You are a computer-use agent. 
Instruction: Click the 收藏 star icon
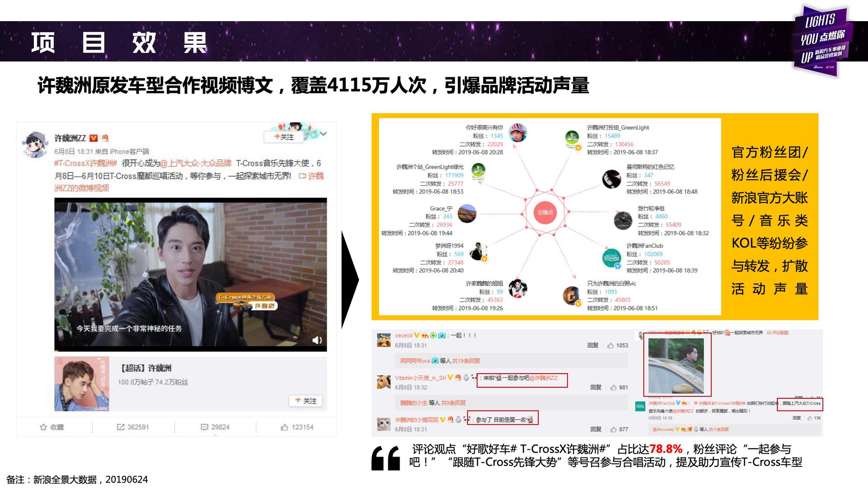(43, 427)
